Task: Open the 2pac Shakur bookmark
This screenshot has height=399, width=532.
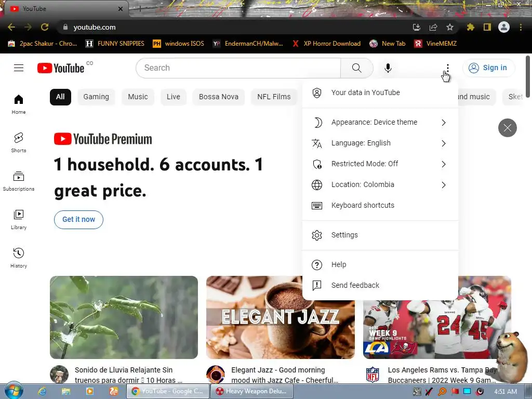Action: pyautogui.click(x=43, y=44)
